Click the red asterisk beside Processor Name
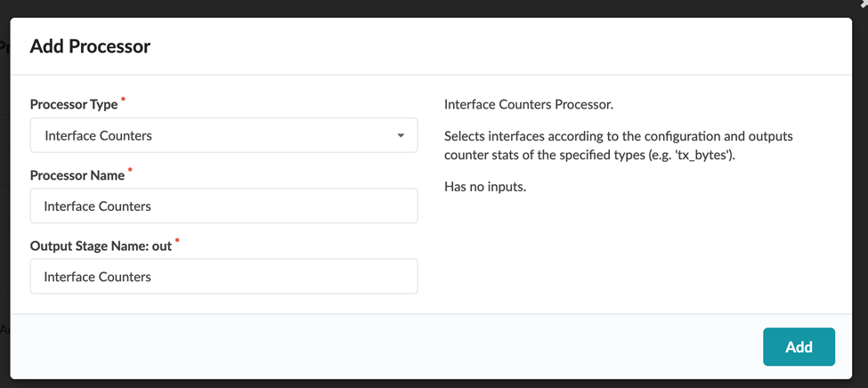Image resolution: width=868 pixels, height=388 pixels. point(130,171)
